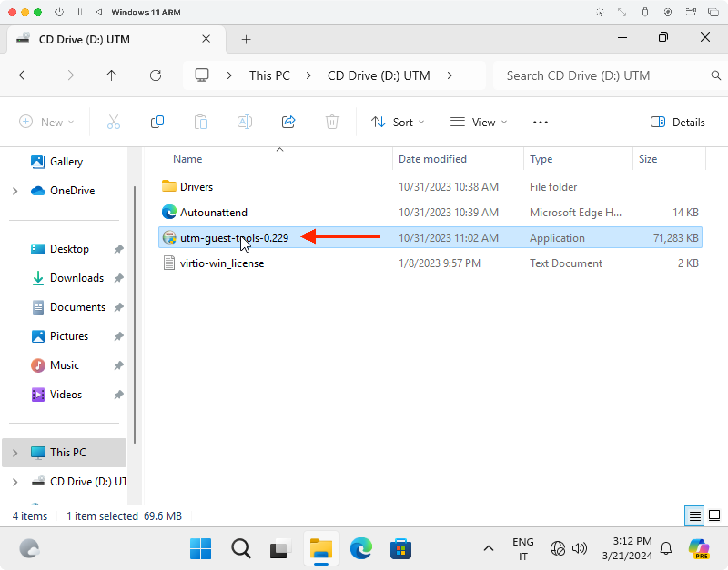The image size is (728, 570).
Task: Click the UTM power button icon
Action: 59,12
